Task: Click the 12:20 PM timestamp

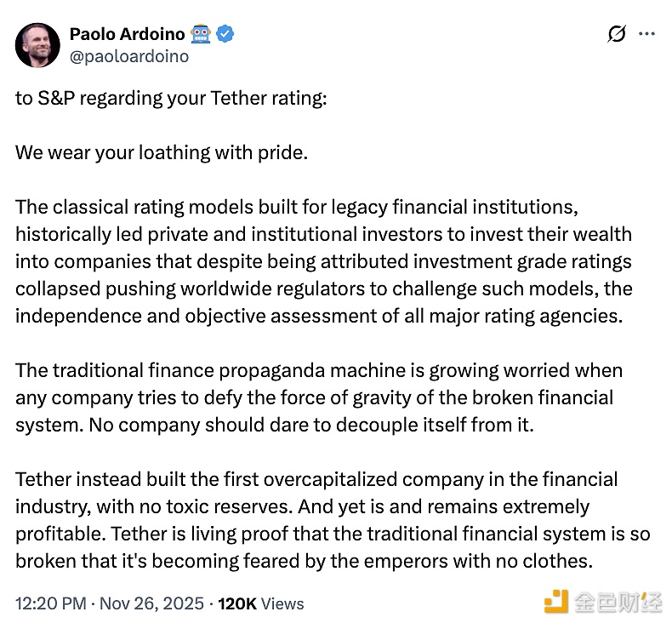Action: [x=50, y=603]
